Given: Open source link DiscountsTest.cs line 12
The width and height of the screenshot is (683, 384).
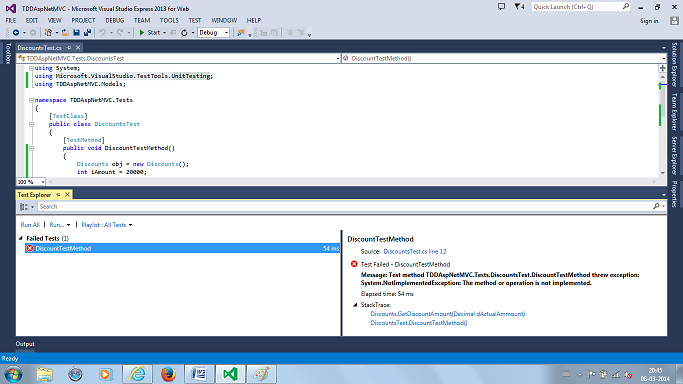Looking at the screenshot, I should click(415, 252).
